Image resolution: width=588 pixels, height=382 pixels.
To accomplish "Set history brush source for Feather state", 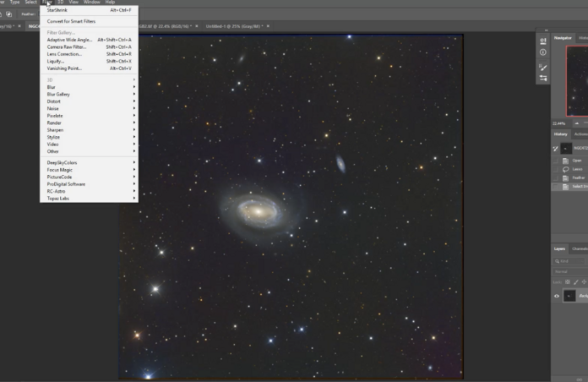I will 555,177.
